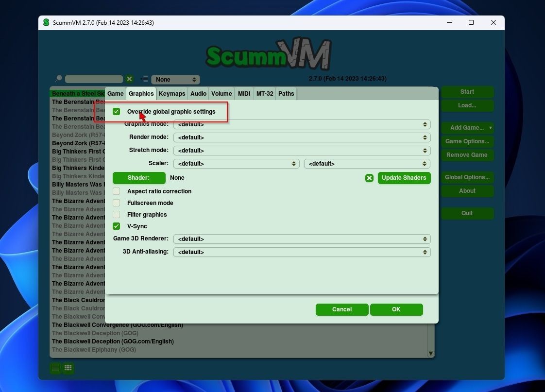Viewport: 545px width, 392px height.
Task: Switch to grid view icon
Action: [68, 368]
